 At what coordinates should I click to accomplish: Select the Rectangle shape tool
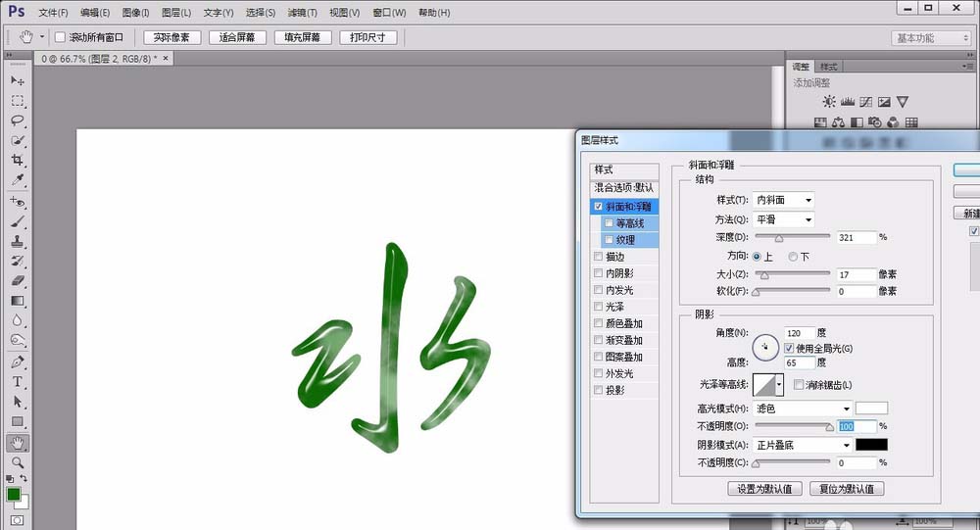click(x=18, y=422)
